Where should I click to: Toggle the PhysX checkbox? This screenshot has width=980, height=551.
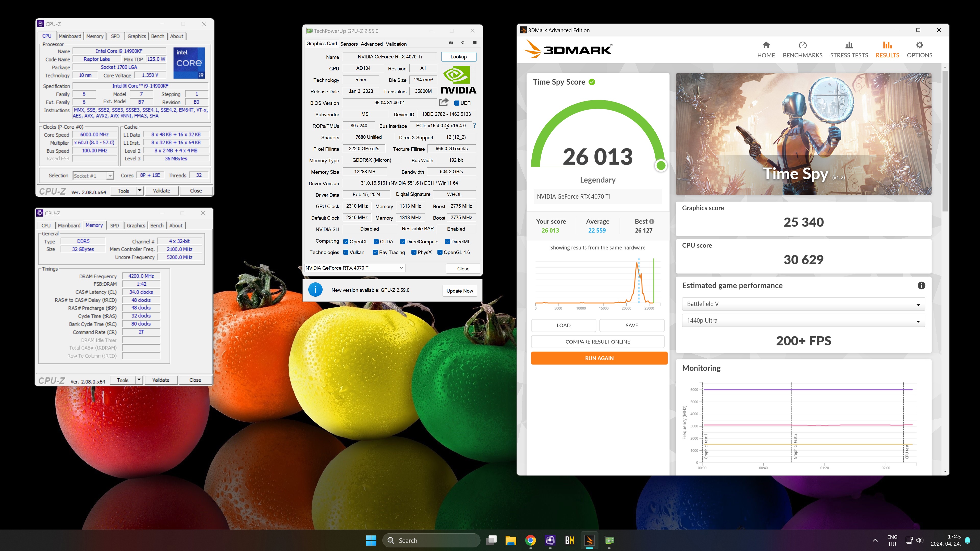point(414,252)
